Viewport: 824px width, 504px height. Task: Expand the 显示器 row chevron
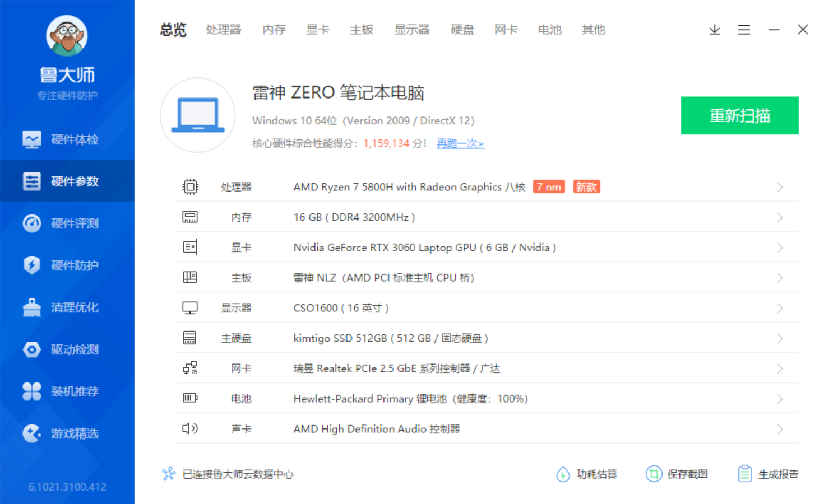tap(780, 308)
